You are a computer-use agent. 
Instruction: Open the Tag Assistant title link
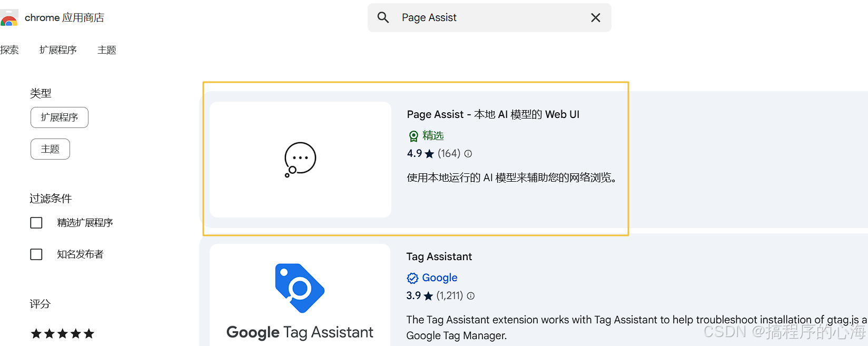(439, 256)
